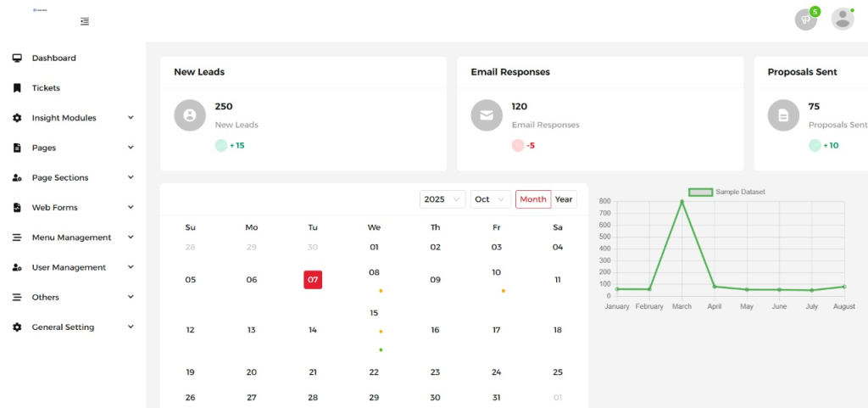
Task: Open the notifications chat bubble icon
Action: pyautogui.click(x=805, y=20)
